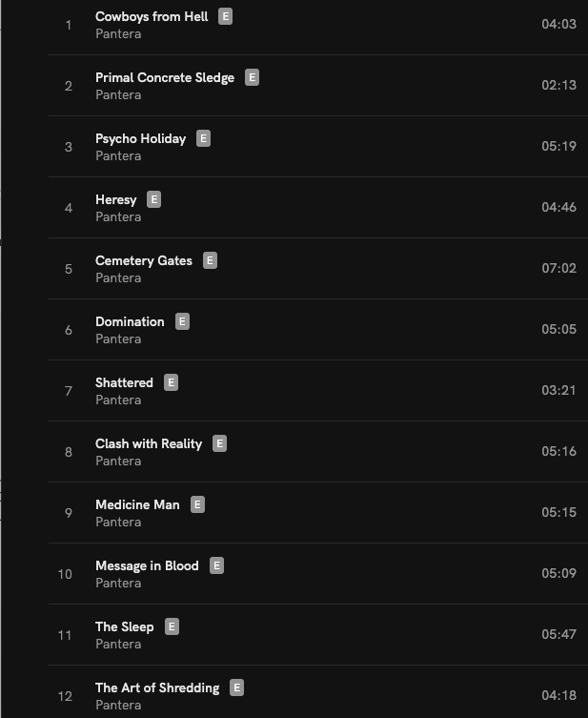Select The Art of Shredding track title

point(157,687)
